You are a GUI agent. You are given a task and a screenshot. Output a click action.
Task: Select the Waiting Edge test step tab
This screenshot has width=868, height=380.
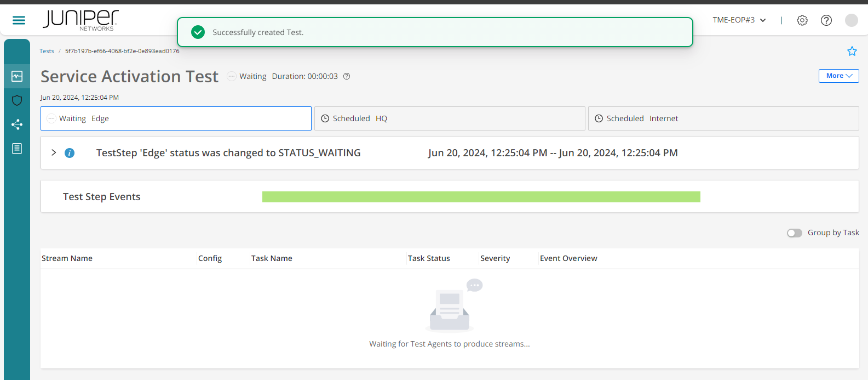click(x=176, y=118)
